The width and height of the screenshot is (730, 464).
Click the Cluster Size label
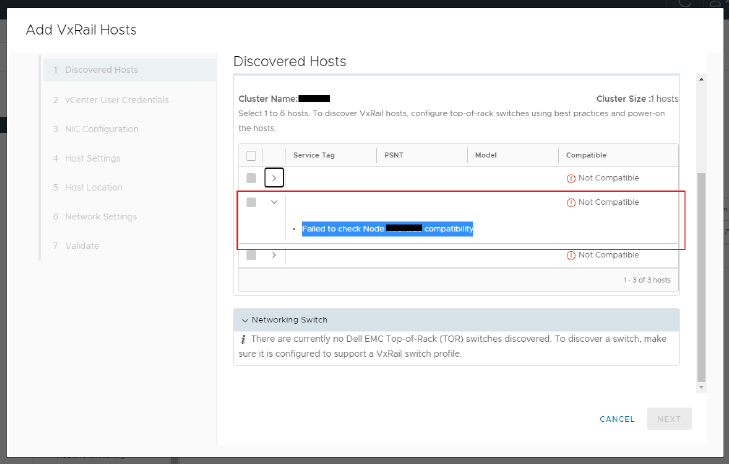622,99
